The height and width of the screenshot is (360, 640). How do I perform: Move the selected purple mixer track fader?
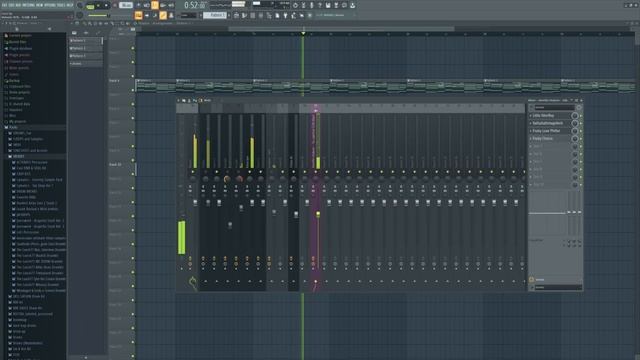[318, 214]
